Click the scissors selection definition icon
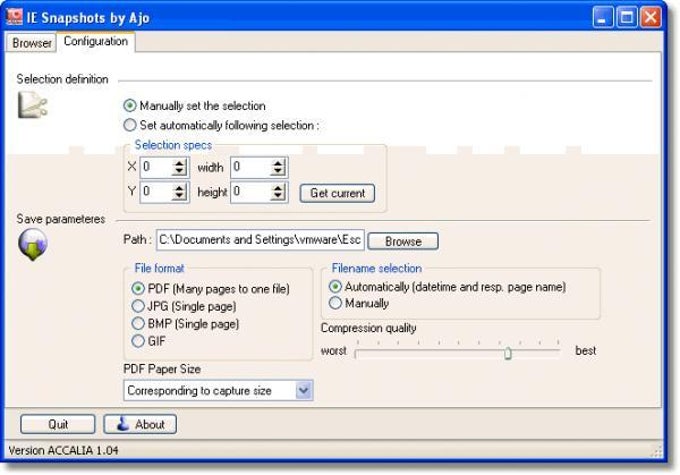680x475 pixels. click(x=33, y=105)
